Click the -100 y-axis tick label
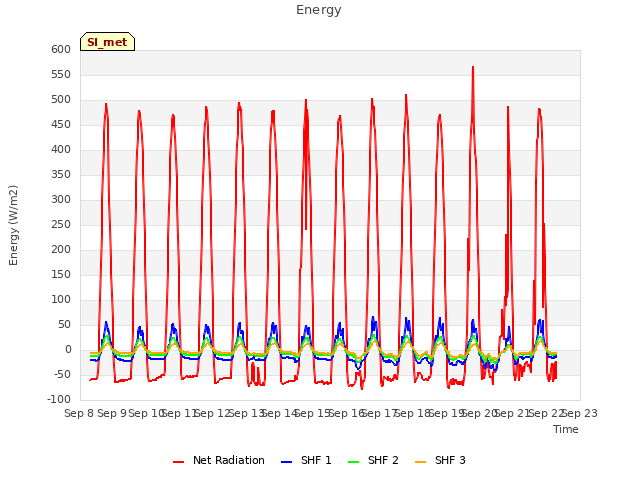Viewport: 640px width, 480px height. click(x=59, y=400)
